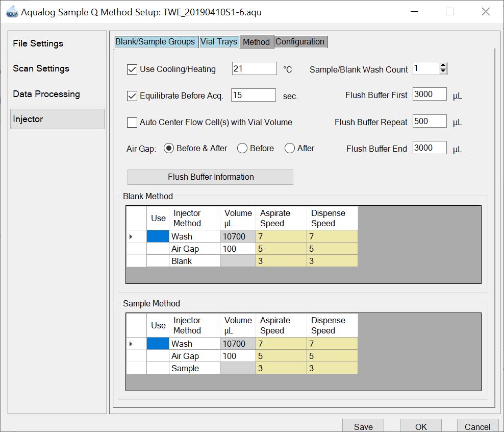
Task: Click Blank Method Wash volume cell 10700
Action: pyautogui.click(x=238, y=236)
